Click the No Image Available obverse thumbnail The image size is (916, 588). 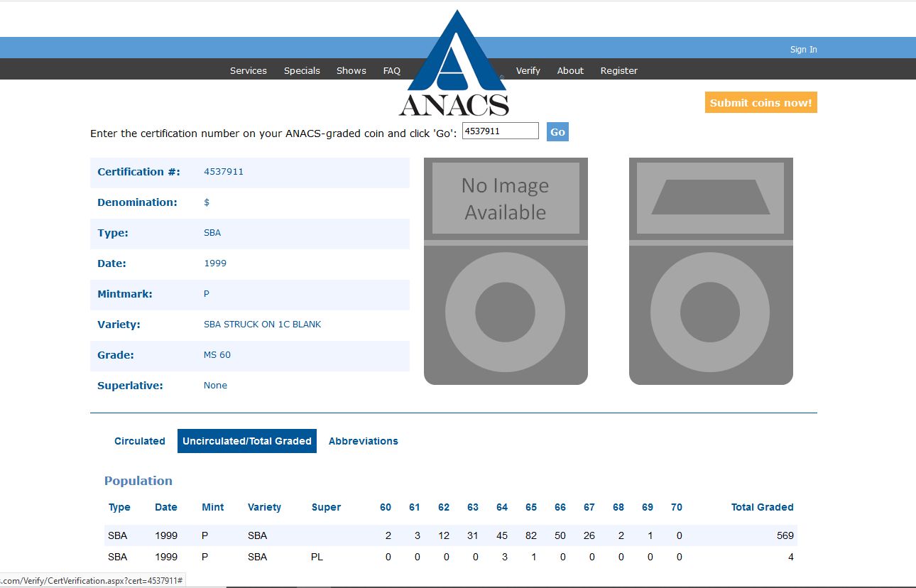506,271
